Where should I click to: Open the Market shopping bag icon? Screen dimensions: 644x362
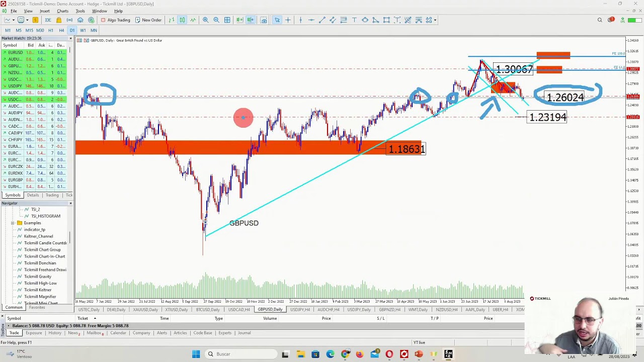tap(59, 20)
